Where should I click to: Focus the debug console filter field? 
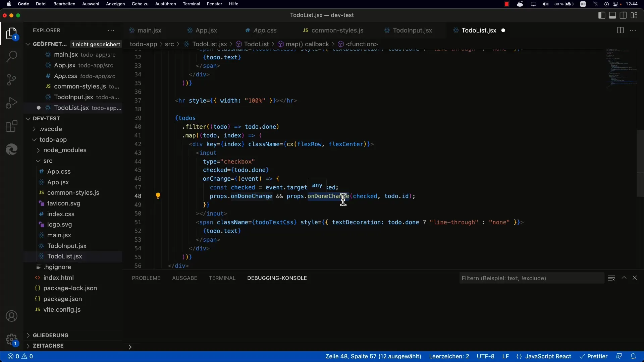532,278
